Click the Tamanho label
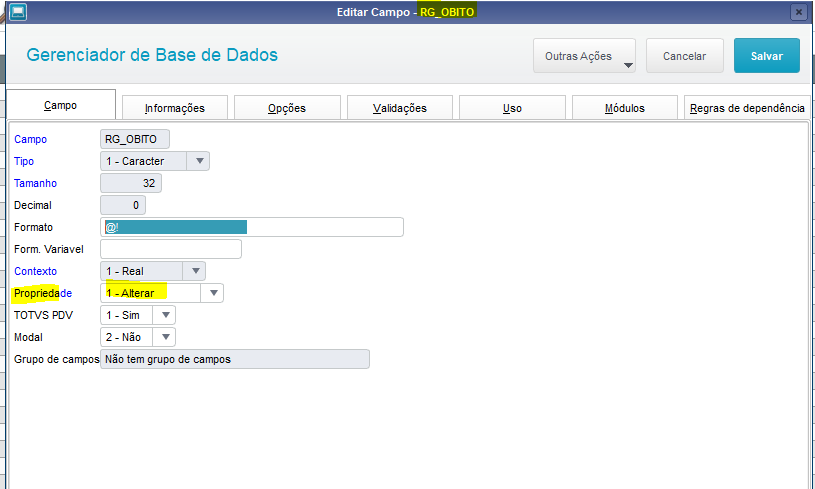The height and width of the screenshot is (489, 815). (x=35, y=183)
